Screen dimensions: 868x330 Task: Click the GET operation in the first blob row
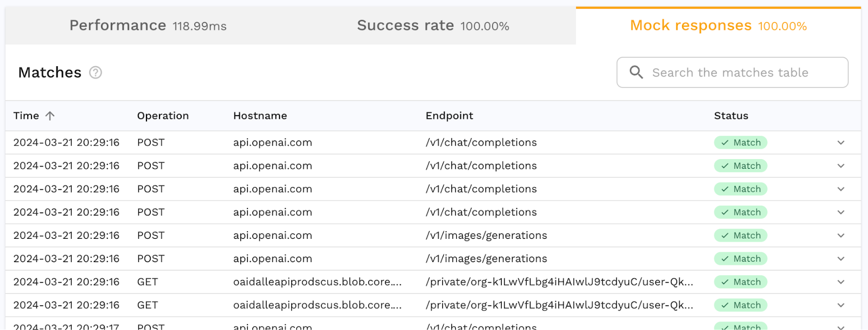[x=148, y=282]
